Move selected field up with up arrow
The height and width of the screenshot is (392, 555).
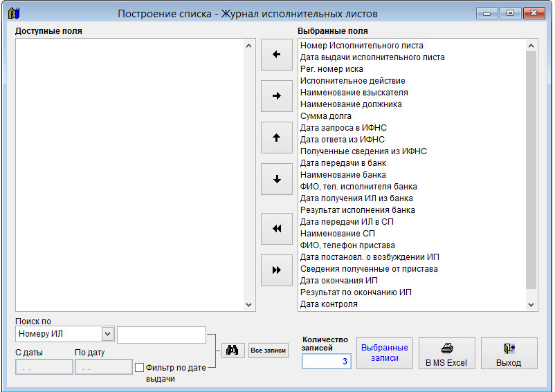(276, 138)
